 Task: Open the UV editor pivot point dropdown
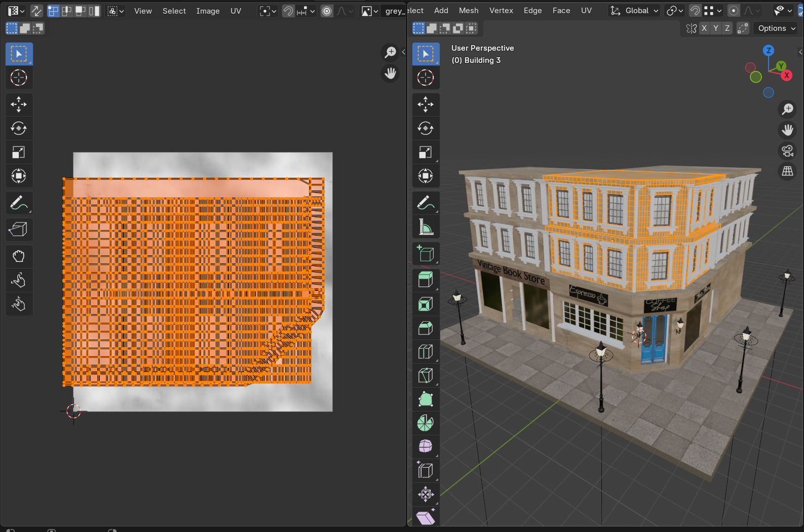pyautogui.click(x=267, y=11)
